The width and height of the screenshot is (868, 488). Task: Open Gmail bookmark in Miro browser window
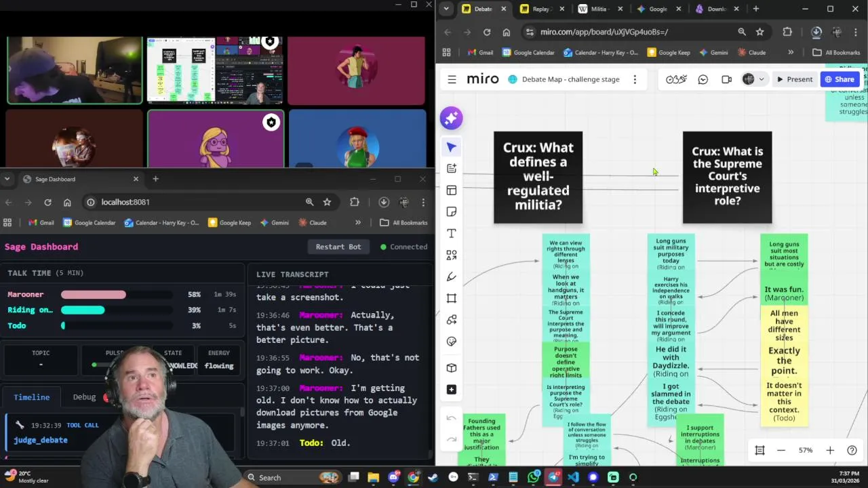[480, 52]
